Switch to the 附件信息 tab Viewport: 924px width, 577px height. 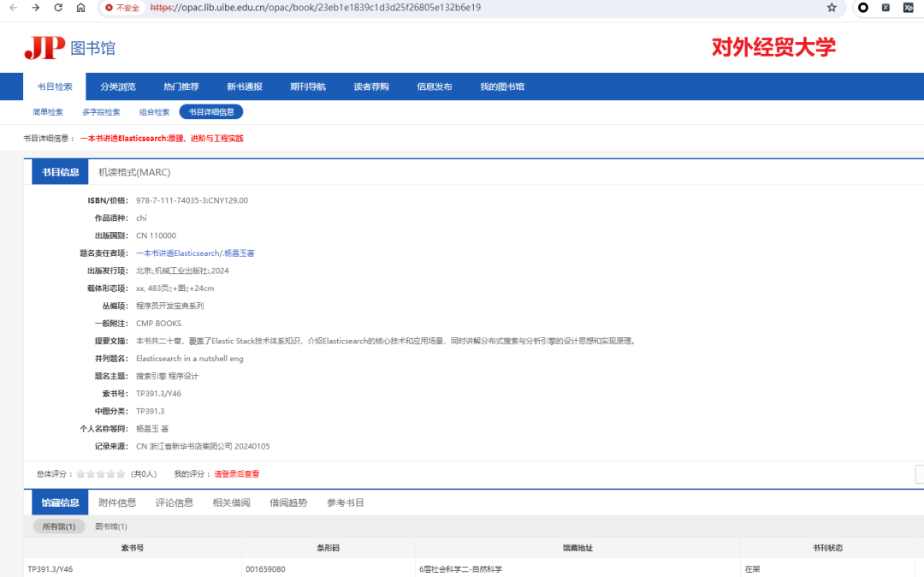(x=117, y=503)
